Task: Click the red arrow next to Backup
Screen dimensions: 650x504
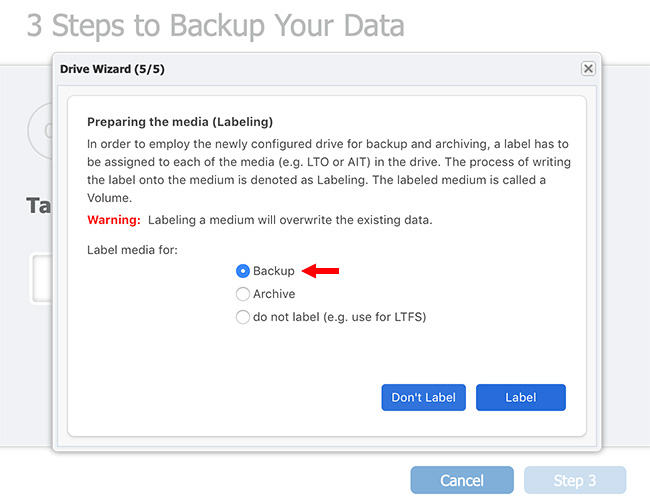Action: tap(320, 271)
